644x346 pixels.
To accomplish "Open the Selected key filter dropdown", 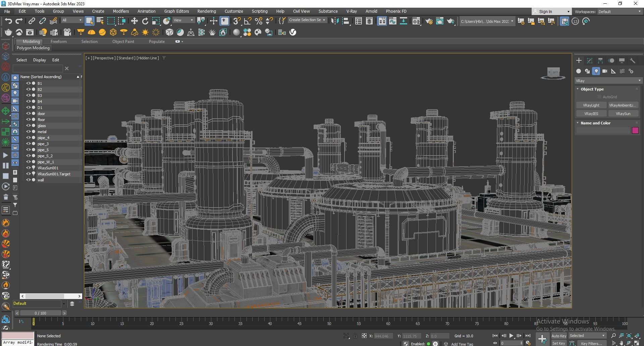I will coord(587,336).
